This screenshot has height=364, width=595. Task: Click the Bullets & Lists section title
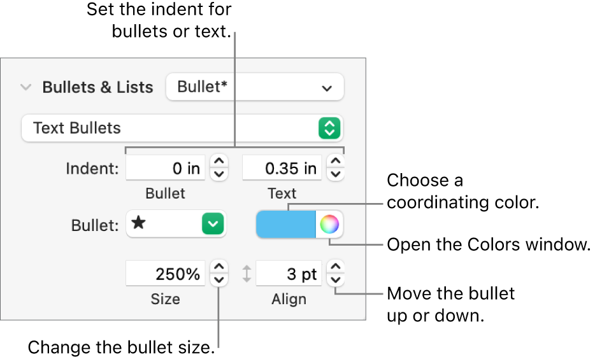pos(97,87)
